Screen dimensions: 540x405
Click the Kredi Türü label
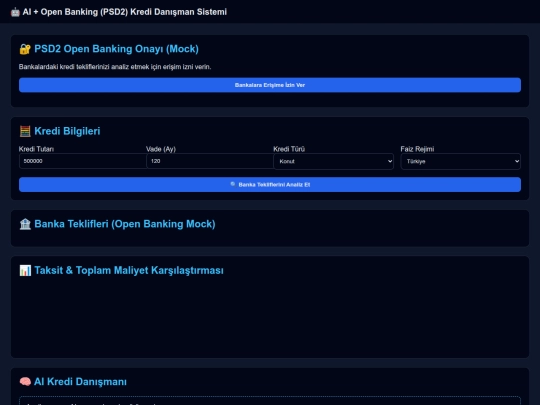click(289, 149)
